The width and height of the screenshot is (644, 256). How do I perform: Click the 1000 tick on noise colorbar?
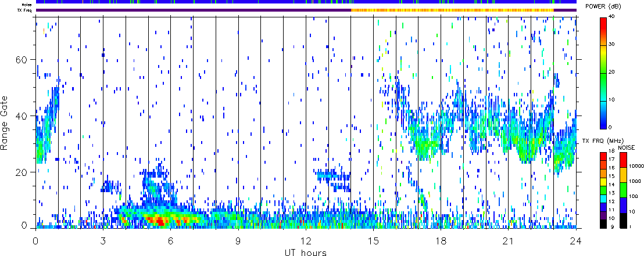[634, 181]
